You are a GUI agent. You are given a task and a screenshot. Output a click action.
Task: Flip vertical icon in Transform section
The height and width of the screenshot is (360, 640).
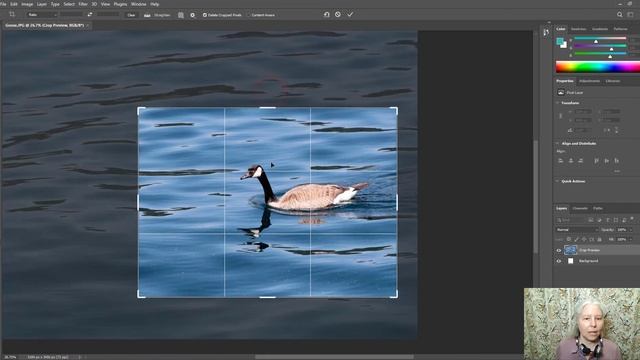pos(616,130)
